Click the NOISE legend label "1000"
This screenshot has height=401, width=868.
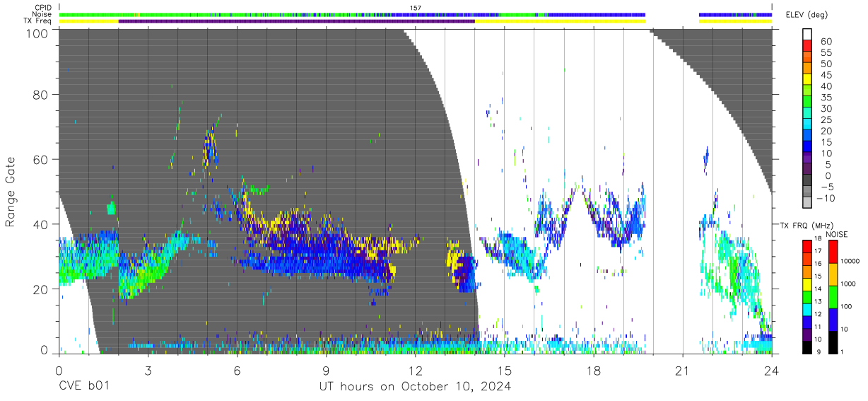click(x=847, y=284)
